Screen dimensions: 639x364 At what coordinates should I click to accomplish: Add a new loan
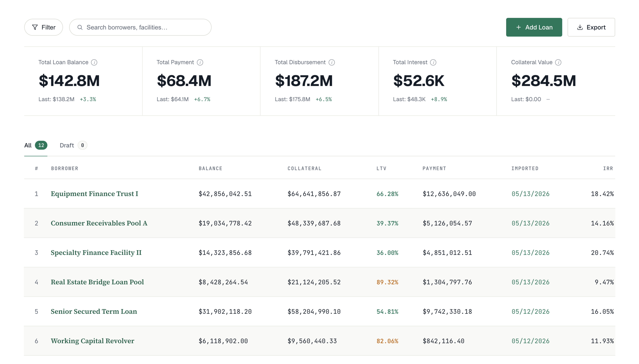pos(534,27)
